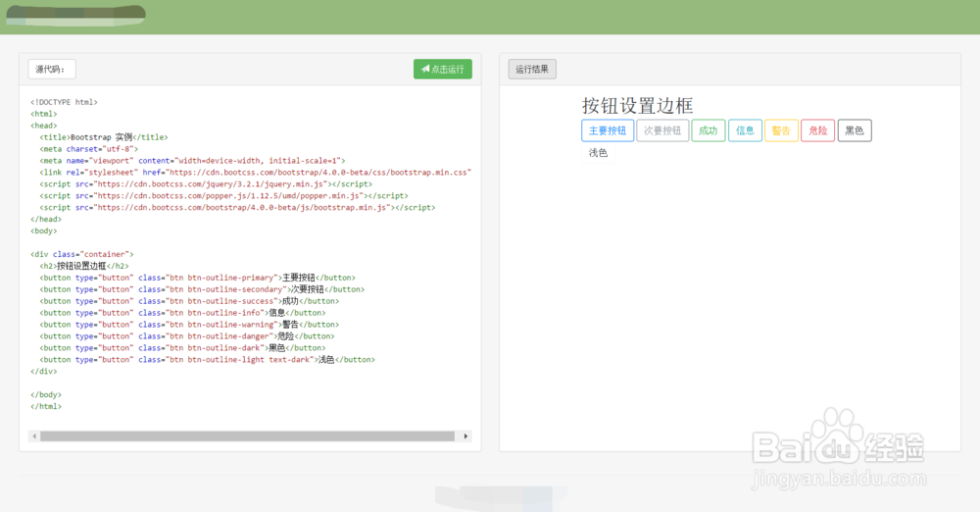Image resolution: width=980 pixels, height=512 pixels.
Task: Click the 源代码 label button
Action: (x=52, y=69)
